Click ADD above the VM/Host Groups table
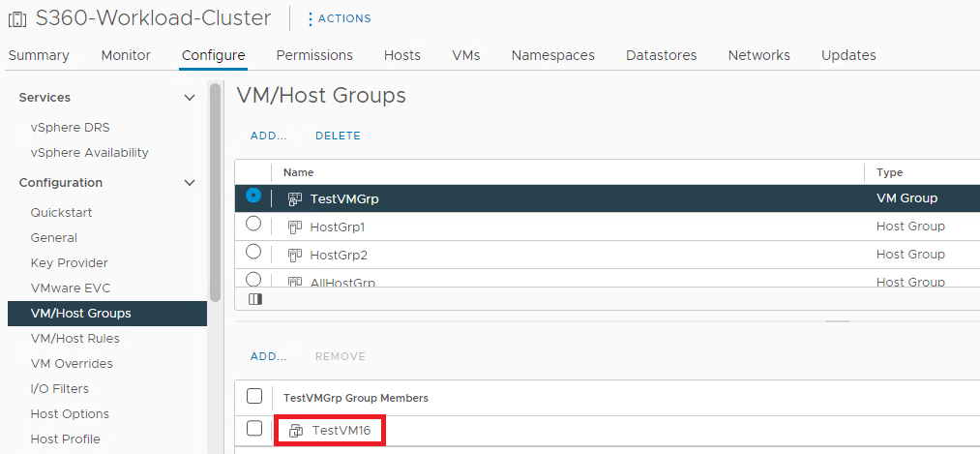Image resolution: width=980 pixels, height=454 pixels. pos(268,136)
